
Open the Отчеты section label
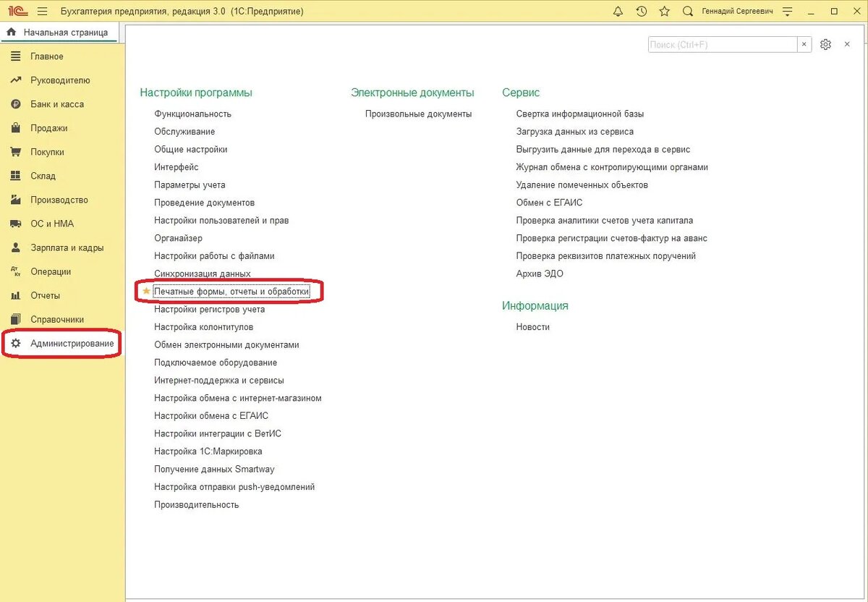coord(46,295)
